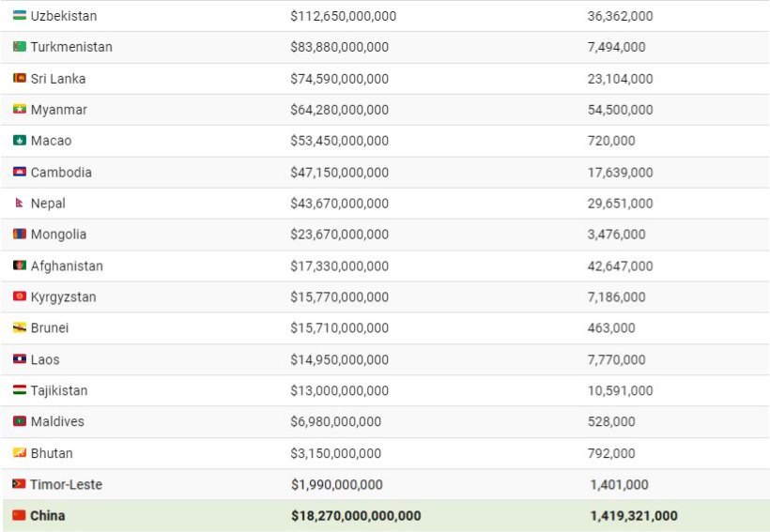Viewport: 770px width, 532px height.
Task: Open the Tajikistan country link
Action: click(x=59, y=390)
